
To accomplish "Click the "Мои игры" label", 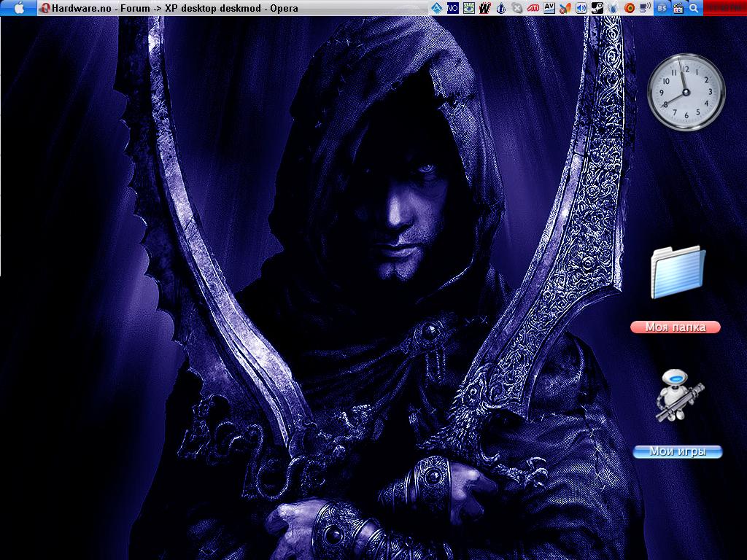I will click(678, 451).
